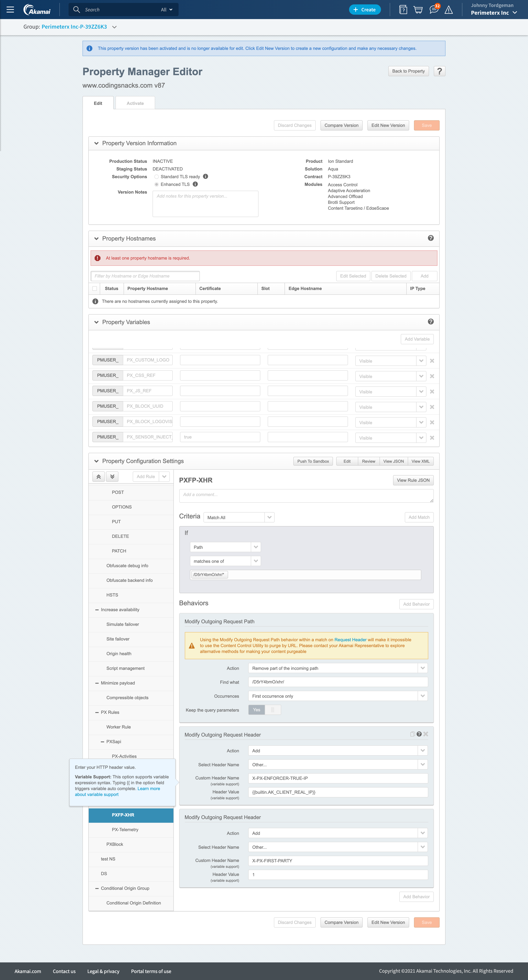
Task: Select PX-Telemetry rule in tree
Action: 125,830
